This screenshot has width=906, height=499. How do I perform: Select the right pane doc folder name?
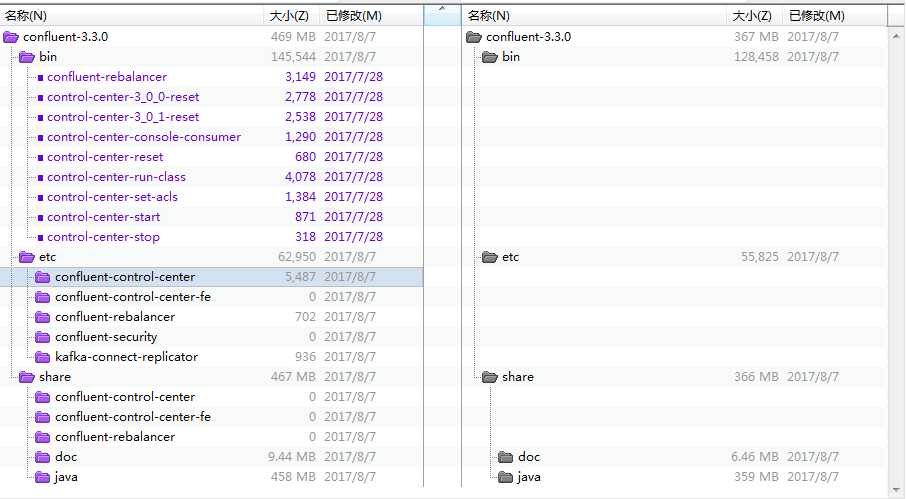coord(529,457)
